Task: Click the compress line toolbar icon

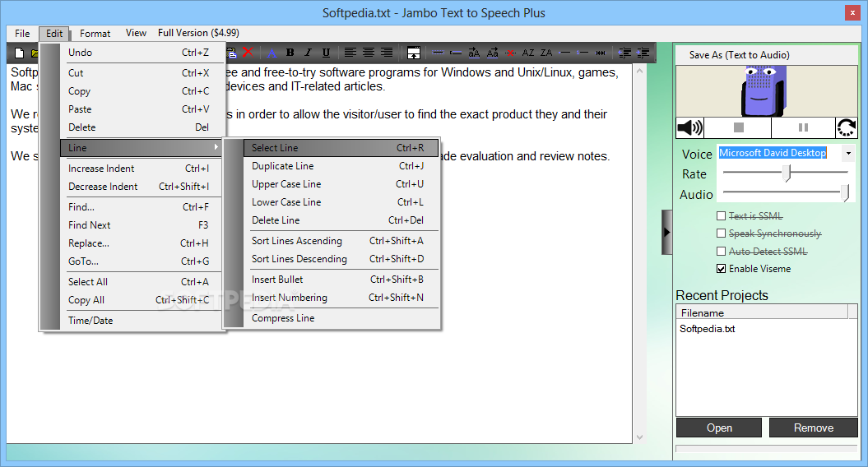Action: tap(601, 53)
